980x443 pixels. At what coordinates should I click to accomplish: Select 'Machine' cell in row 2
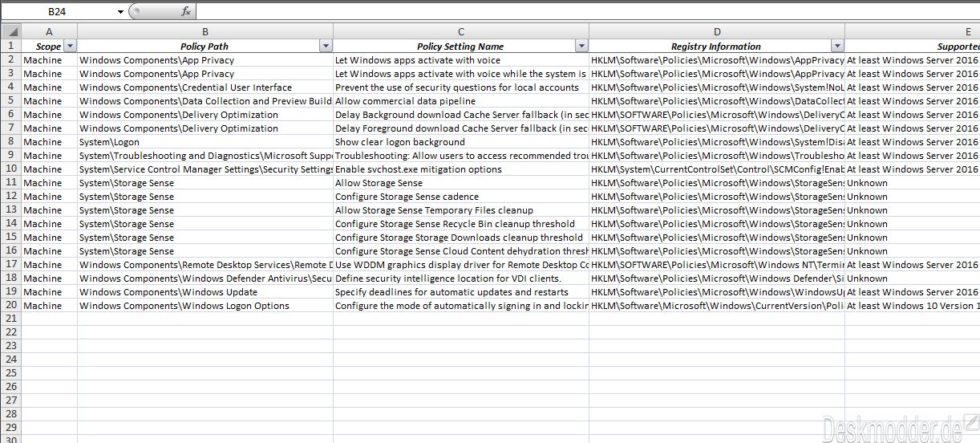49,60
